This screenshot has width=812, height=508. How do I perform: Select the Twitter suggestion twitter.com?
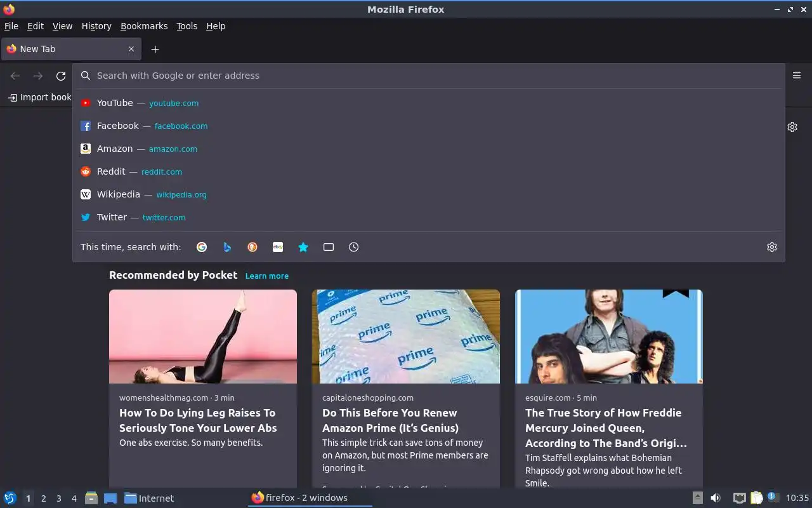(x=429, y=217)
